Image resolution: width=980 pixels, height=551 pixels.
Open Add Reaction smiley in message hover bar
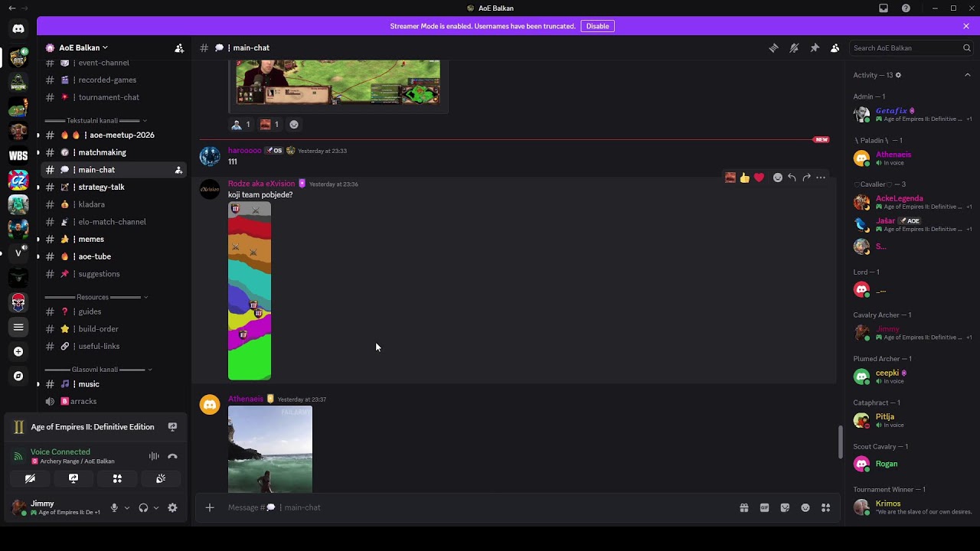(777, 178)
